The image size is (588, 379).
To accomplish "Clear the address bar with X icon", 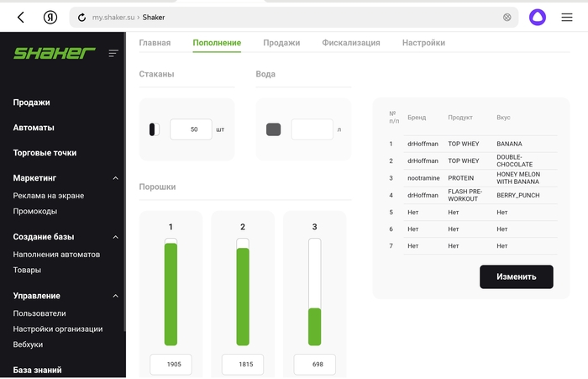I will coord(507,17).
